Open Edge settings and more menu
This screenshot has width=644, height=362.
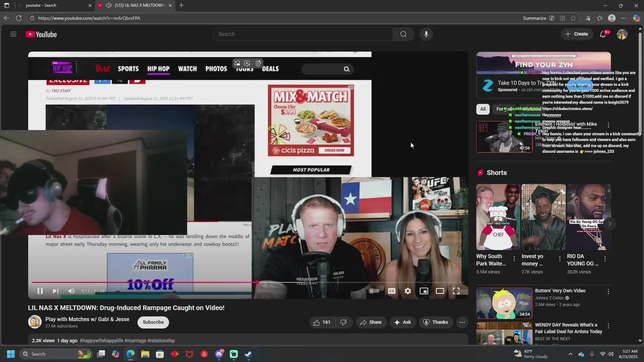pyautogui.click(x=624, y=18)
